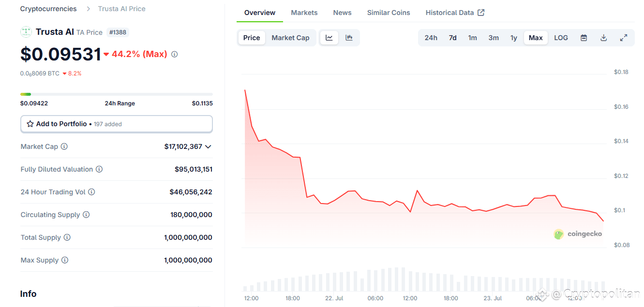Open the Max Supply info icon
The width and height of the screenshot is (644, 307).
(65, 260)
